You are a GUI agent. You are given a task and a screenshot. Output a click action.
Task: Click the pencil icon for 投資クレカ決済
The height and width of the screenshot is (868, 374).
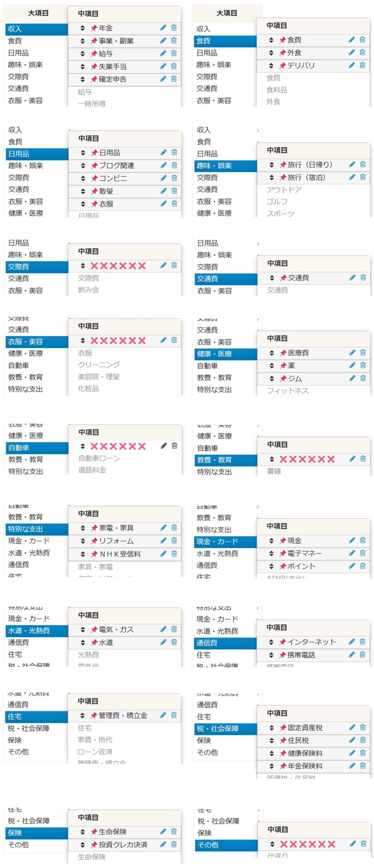(x=163, y=844)
